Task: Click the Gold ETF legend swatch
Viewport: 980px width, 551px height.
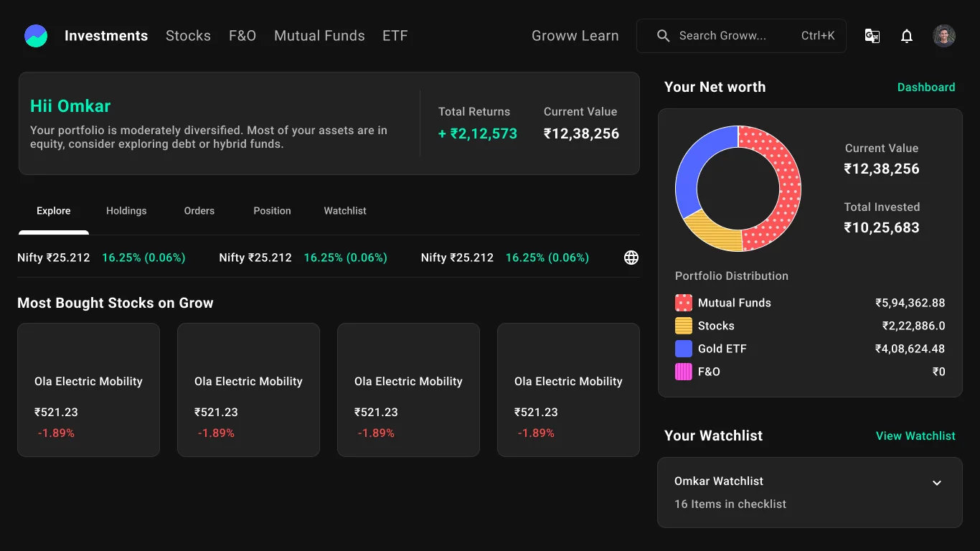Action: point(684,349)
